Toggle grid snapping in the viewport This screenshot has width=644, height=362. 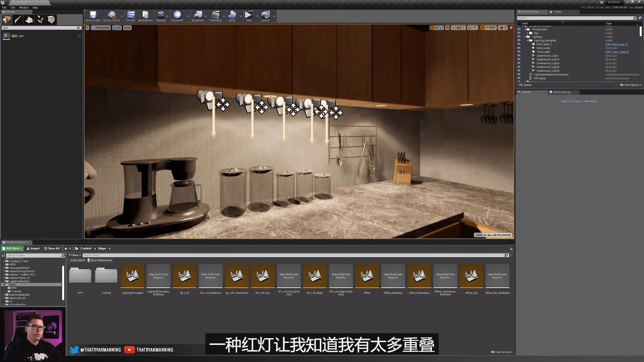point(458,27)
